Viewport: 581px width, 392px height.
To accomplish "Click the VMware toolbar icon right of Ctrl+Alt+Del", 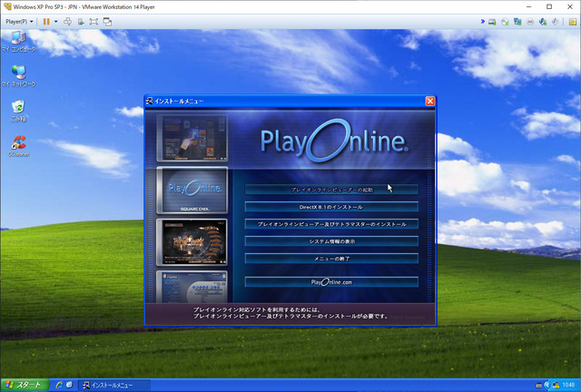I will pos(81,22).
